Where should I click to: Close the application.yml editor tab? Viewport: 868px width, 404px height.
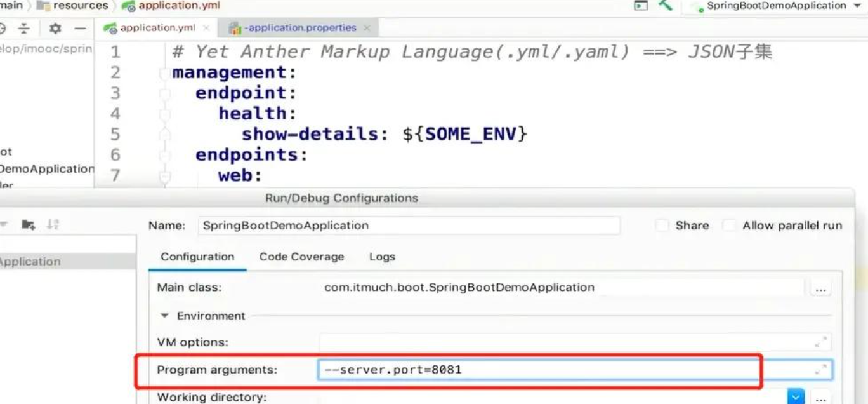206,28
